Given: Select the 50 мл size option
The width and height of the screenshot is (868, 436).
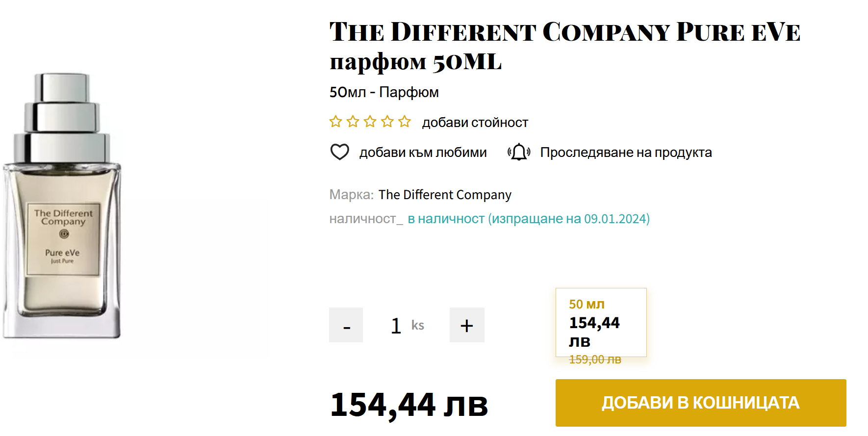Looking at the screenshot, I should 601,322.
